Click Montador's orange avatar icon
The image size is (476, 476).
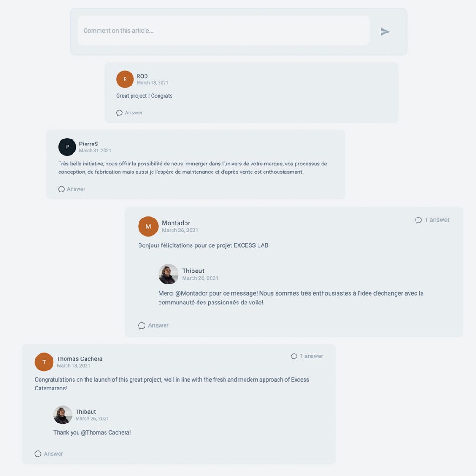(x=148, y=226)
